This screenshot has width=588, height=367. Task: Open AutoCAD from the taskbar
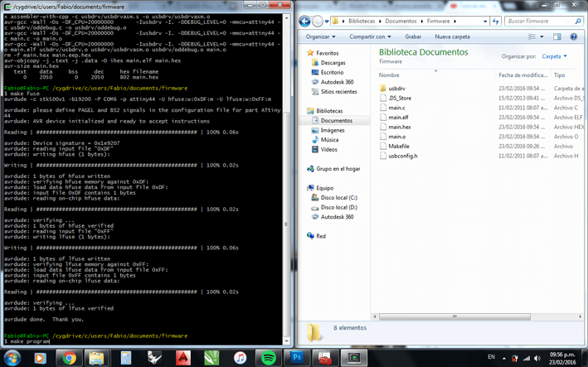pyautogui.click(x=182, y=358)
